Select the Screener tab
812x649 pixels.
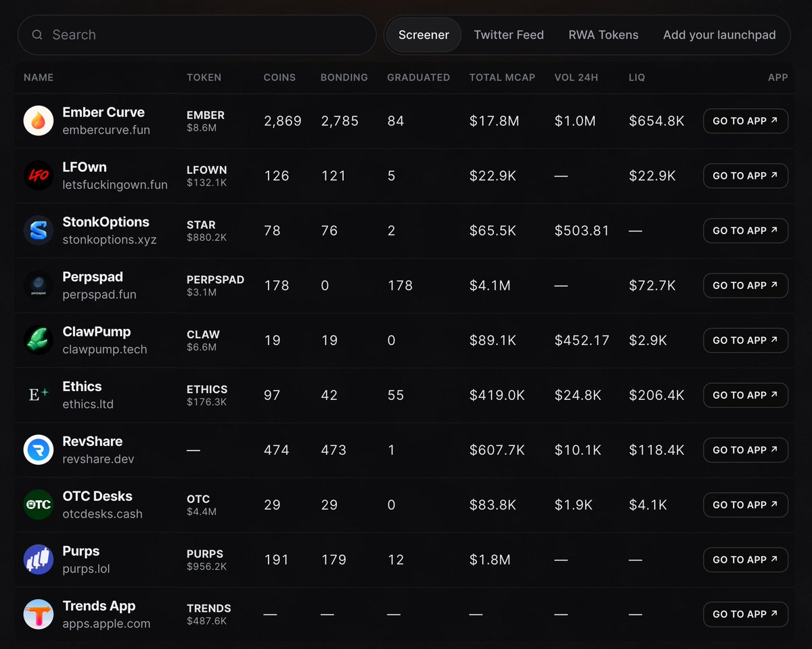[x=424, y=35]
